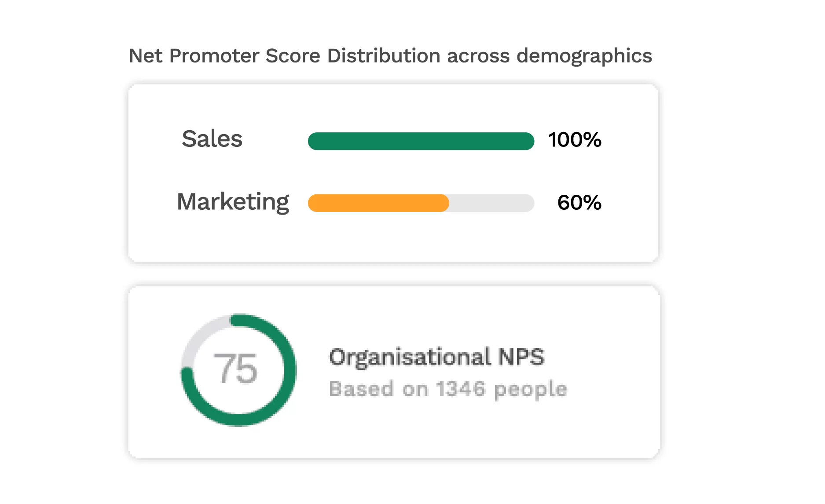Click the right end of the Sales bar

coord(527,141)
